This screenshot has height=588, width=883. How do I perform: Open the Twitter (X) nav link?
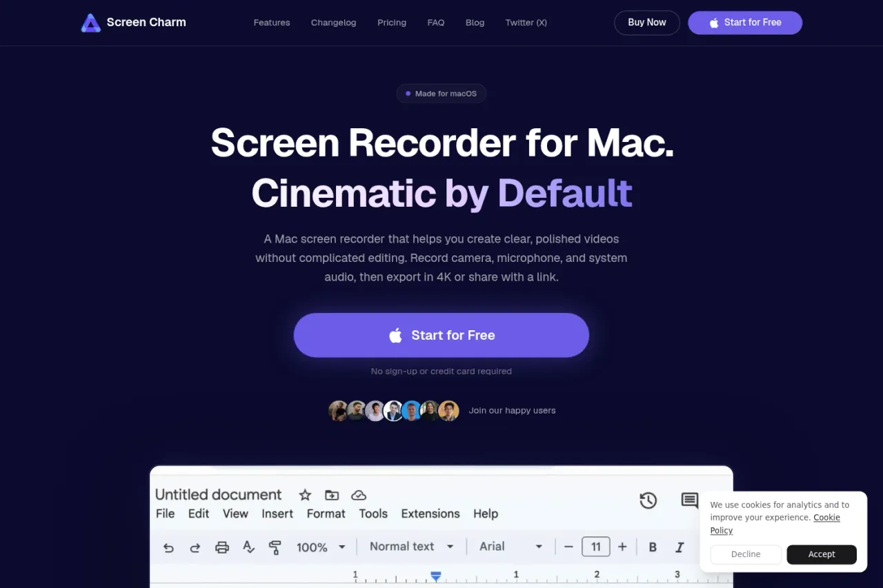click(526, 23)
